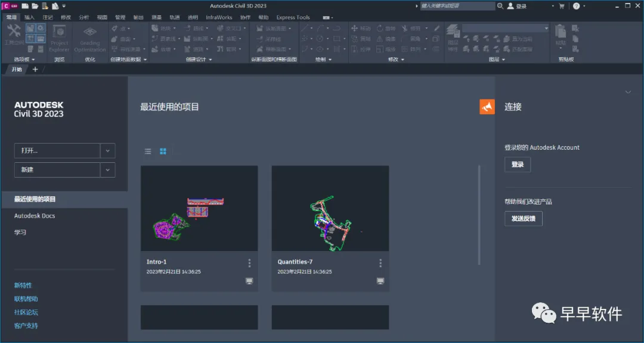
Task: Open the quick access toolbar customize arrow
Action: click(64, 6)
